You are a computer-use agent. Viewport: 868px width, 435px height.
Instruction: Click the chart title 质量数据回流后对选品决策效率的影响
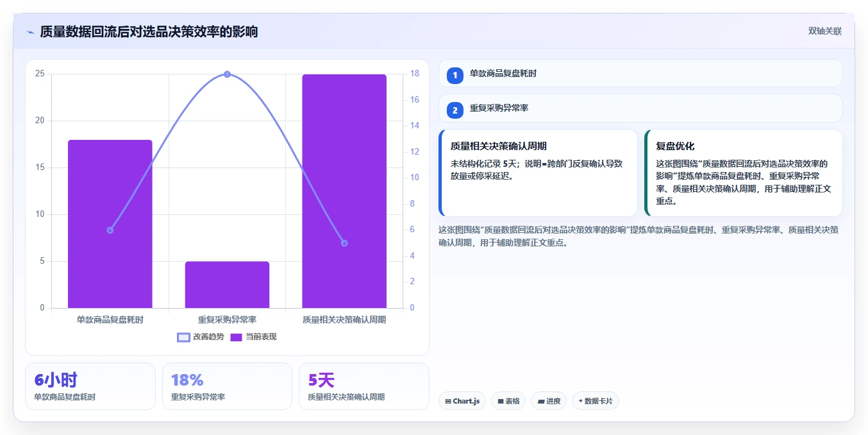pyautogui.click(x=149, y=31)
